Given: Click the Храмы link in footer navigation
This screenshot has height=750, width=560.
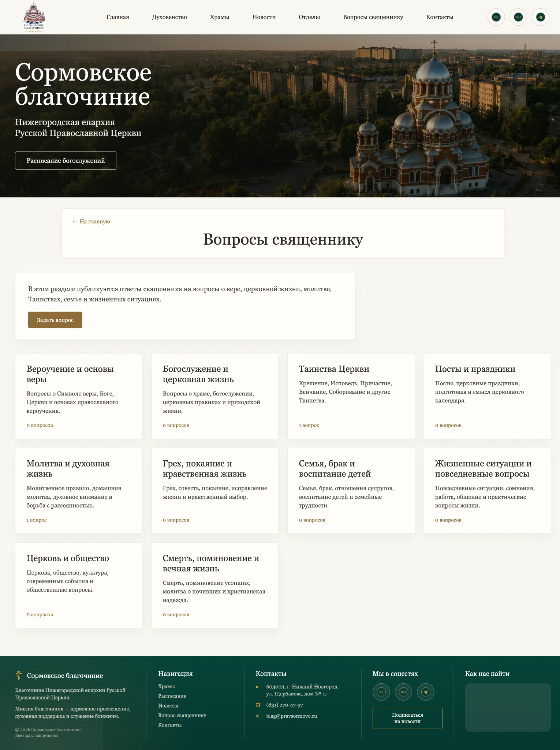Looking at the screenshot, I should click(x=167, y=686).
